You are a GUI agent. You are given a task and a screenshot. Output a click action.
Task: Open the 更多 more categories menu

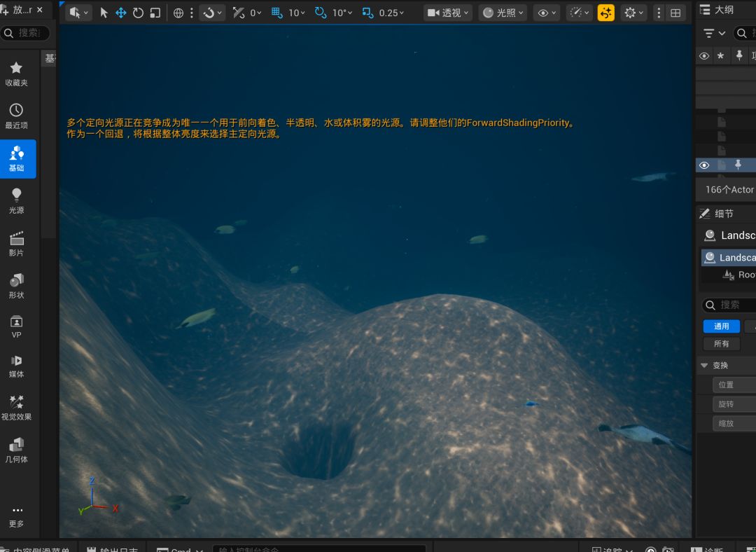(x=17, y=516)
